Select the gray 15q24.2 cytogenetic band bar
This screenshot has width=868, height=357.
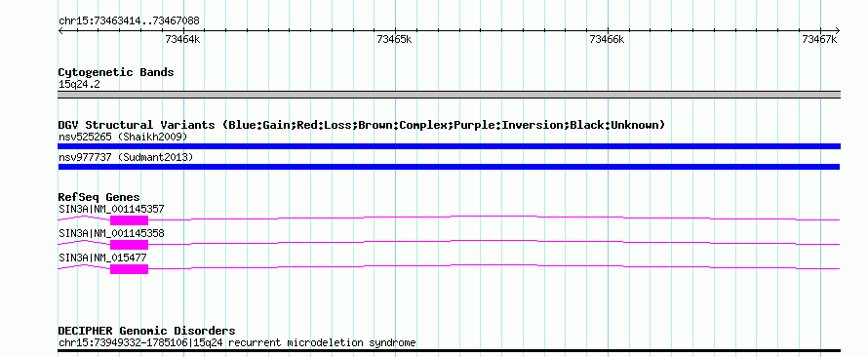(449, 95)
